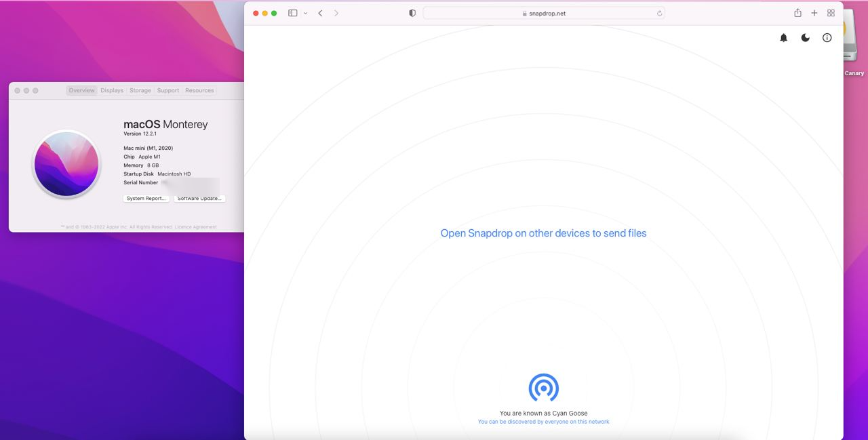Screen dimensions: 868x440
Task: Expand the sidebar tab group dropdown arrow
Action: click(305, 14)
